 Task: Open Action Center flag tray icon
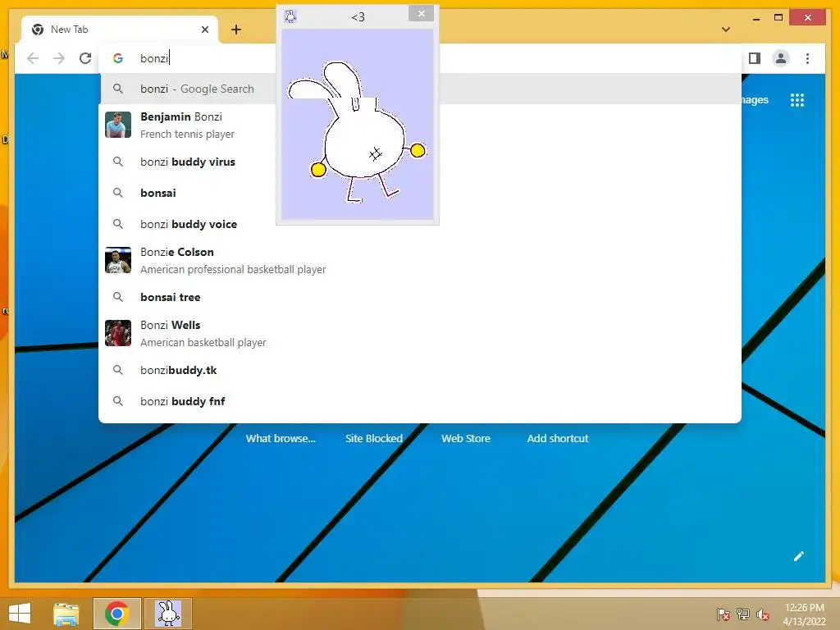click(724, 614)
